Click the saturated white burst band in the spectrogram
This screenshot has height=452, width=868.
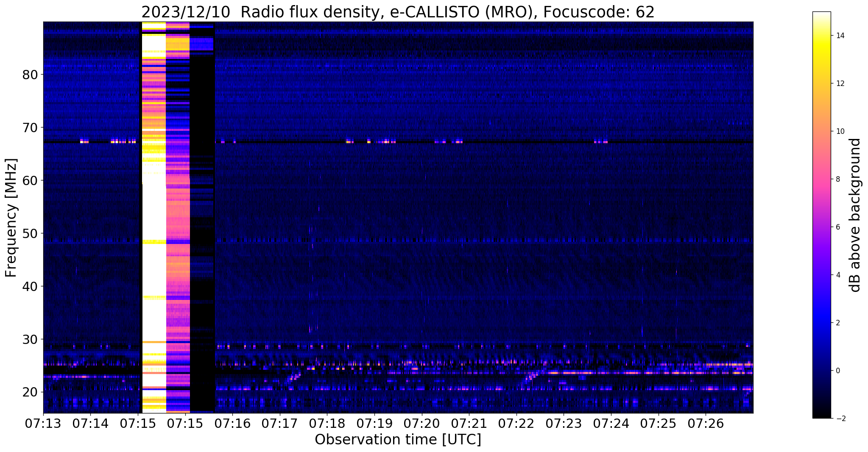pyautogui.click(x=154, y=217)
